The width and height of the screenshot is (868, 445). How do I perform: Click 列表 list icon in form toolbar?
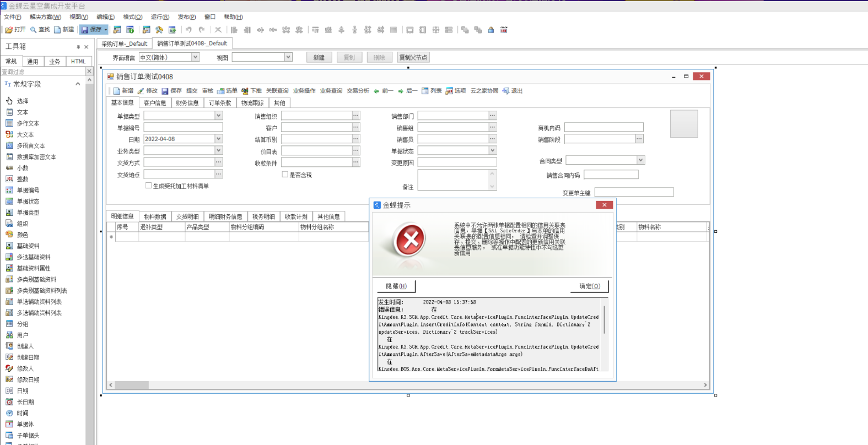(x=425, y=91)
